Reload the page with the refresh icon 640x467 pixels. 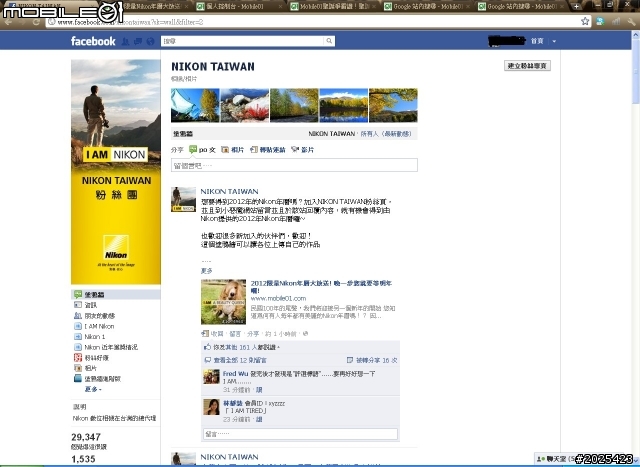(36, 22)
